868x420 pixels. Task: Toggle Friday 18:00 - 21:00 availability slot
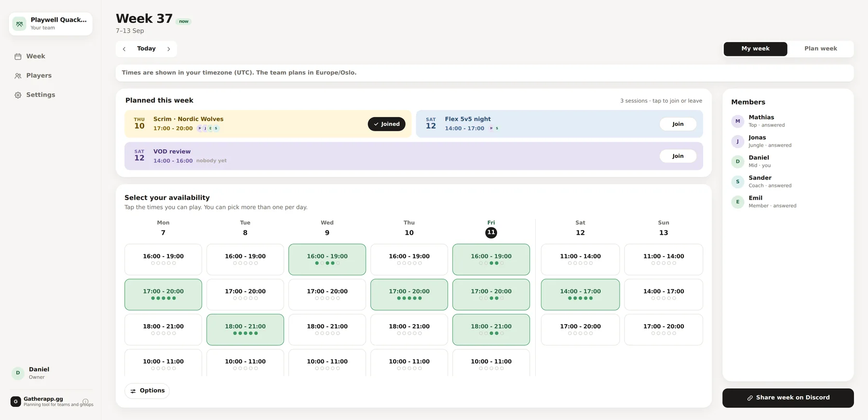[x=491, y=330]
